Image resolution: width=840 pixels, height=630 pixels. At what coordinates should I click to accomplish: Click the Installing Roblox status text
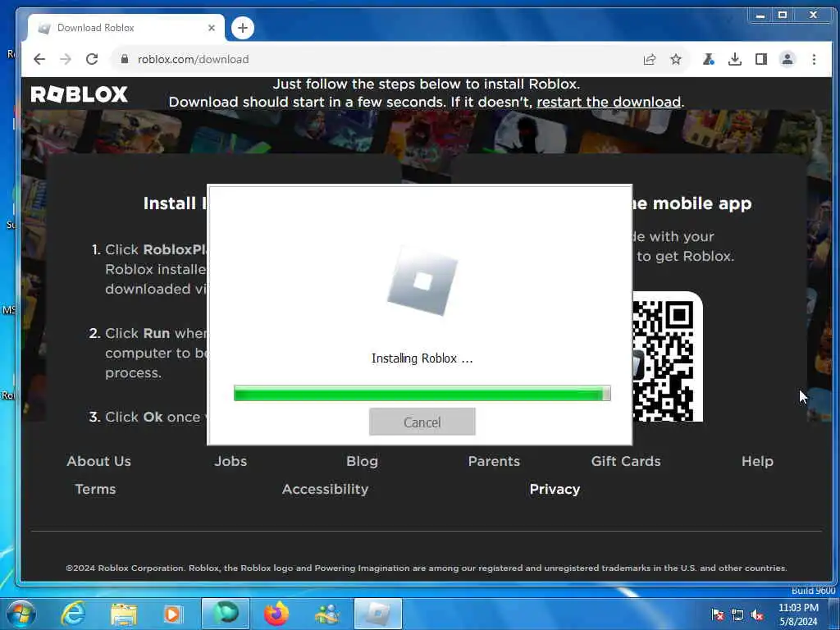pyautogui.click(x=422, y=358)
